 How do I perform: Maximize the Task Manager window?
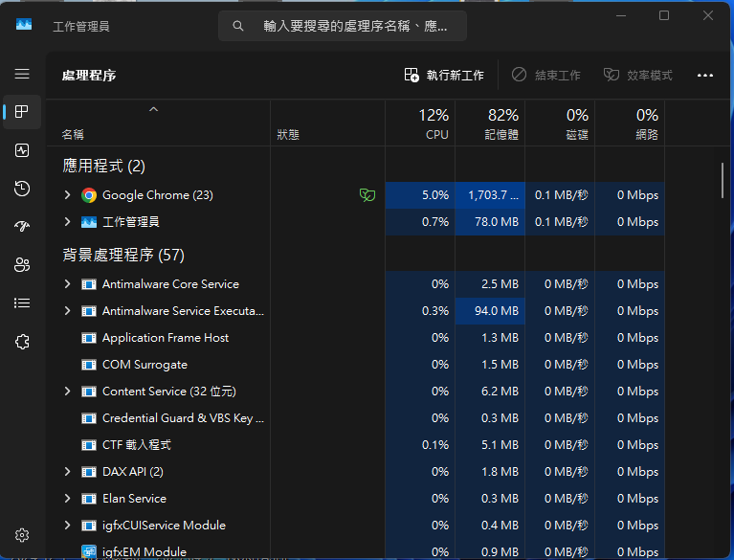(x=664, y=15)
